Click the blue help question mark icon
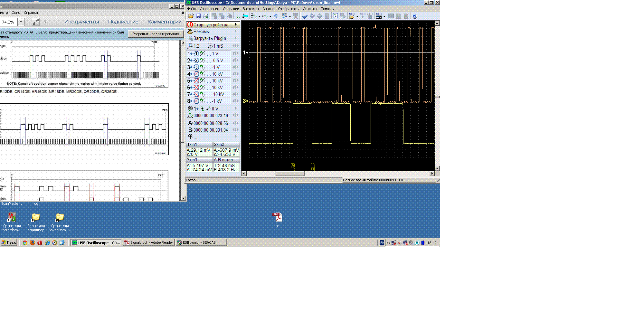 (x=415, y=16)
